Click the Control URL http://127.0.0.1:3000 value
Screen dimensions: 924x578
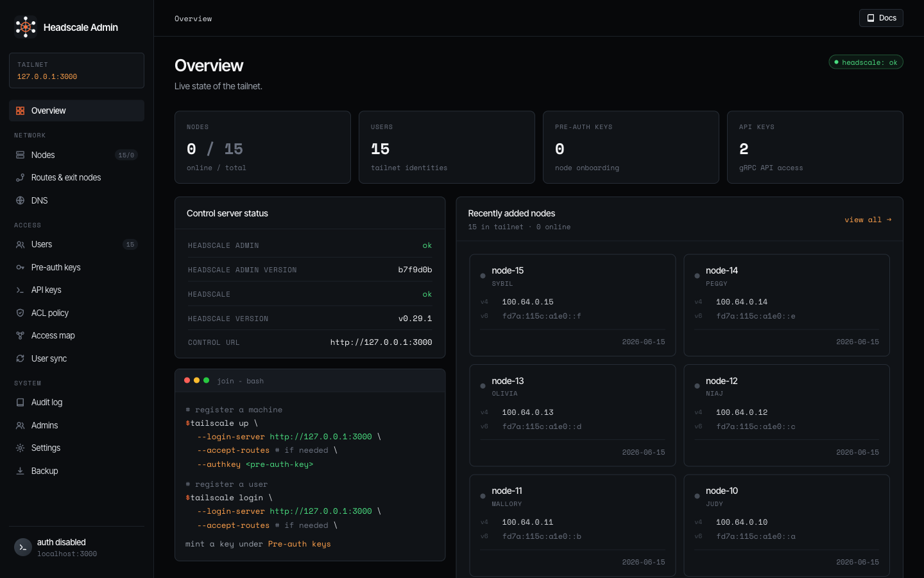381,342
